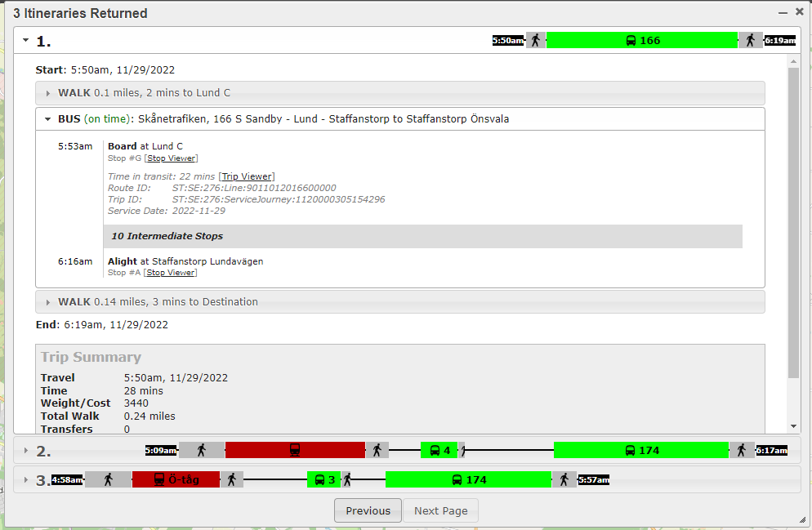Expand the WALK 0.14 miles to Destination section
This screenshot has width=812, height=530.
tap(48, 301)
